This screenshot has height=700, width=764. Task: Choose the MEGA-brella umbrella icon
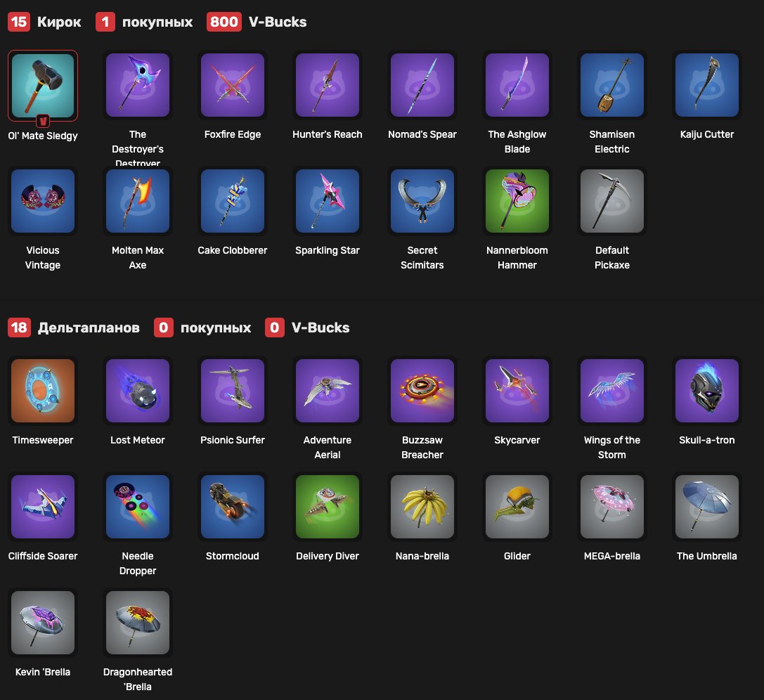tap(612, 507)
